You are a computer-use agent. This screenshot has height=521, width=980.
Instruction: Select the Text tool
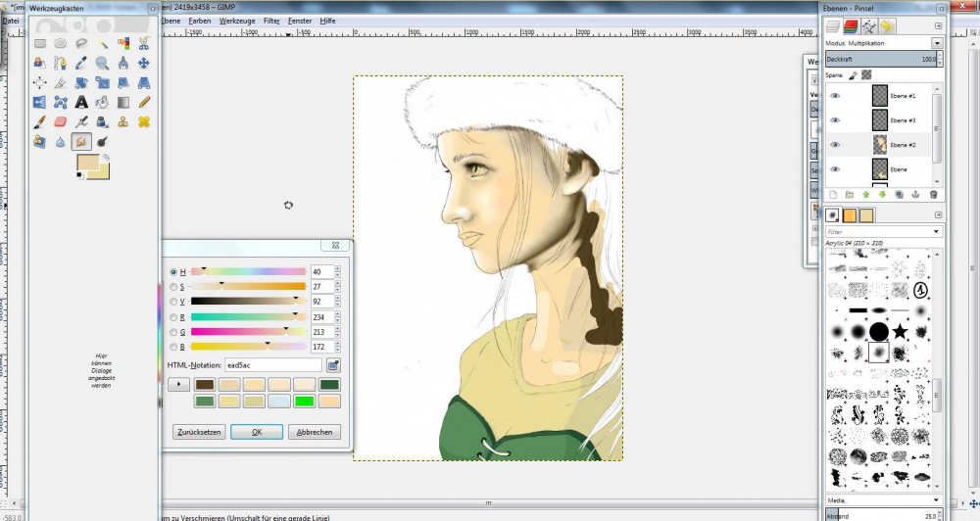pos(81,102)
